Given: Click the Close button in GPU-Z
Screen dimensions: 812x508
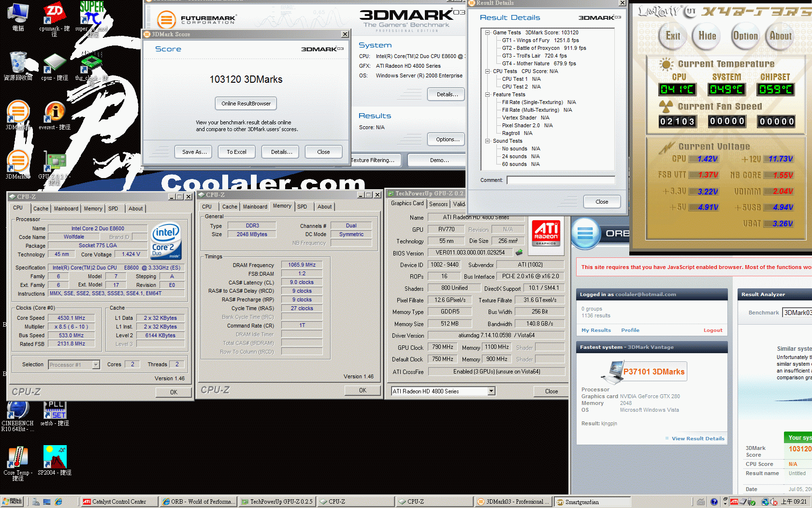Looking at the screenshot, I should pos(551,391).
